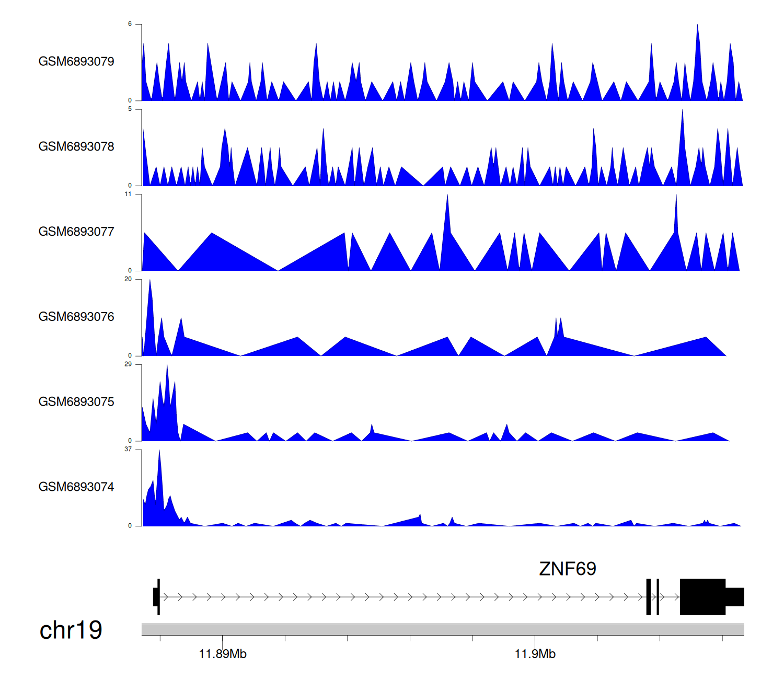The image size is (784, 690).
Task: Click the chr19 chromosome label
Action: [71, 630]
